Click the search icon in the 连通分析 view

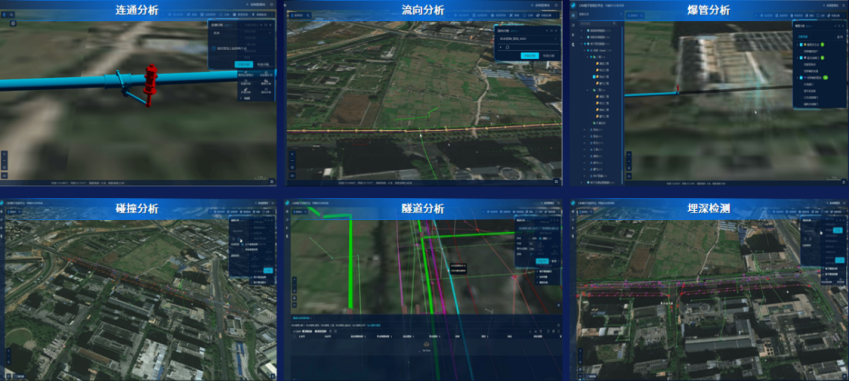coord(11,15)
